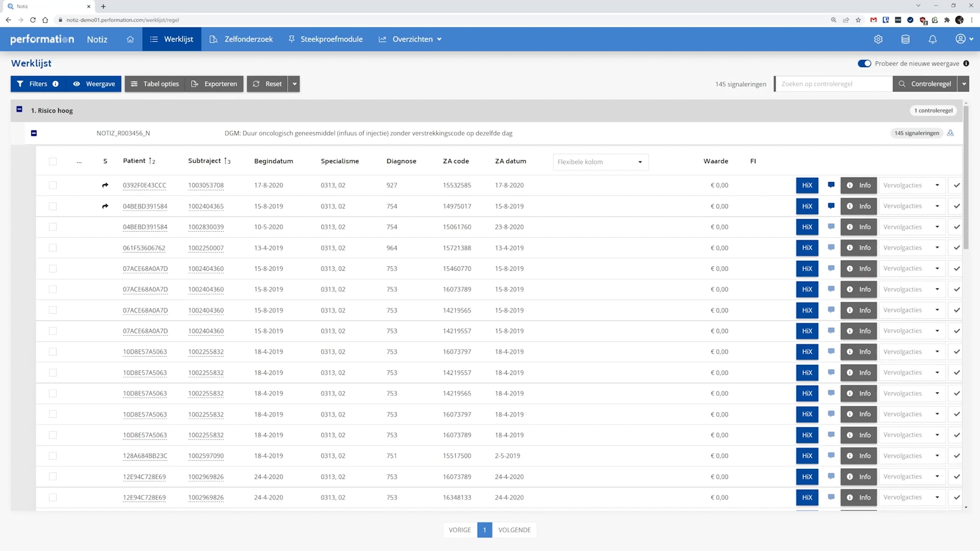Click the Tabel opties button
Image resolution: width=980 pixels, height=551 pixels.
coord(155,84)
